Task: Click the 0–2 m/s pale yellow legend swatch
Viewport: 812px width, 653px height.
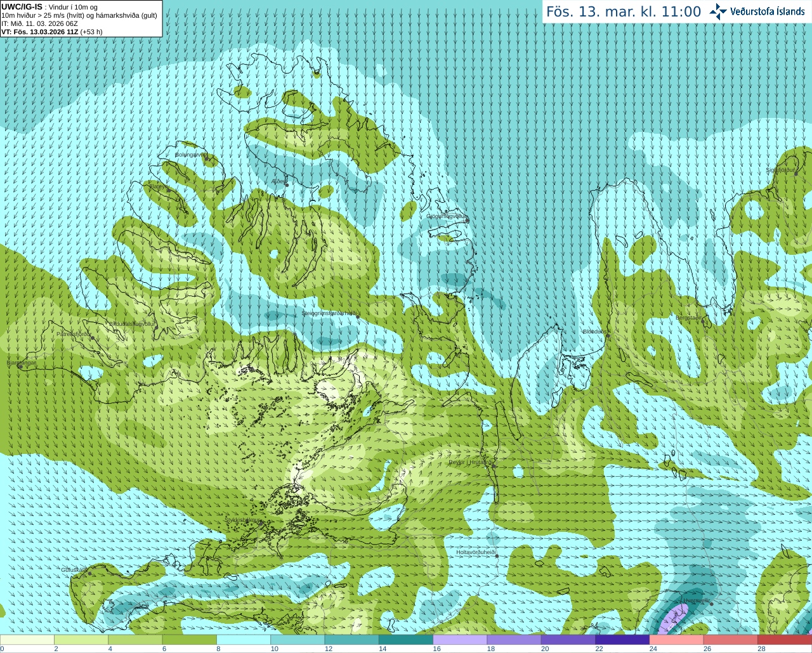Action: [x=27, y=640]
